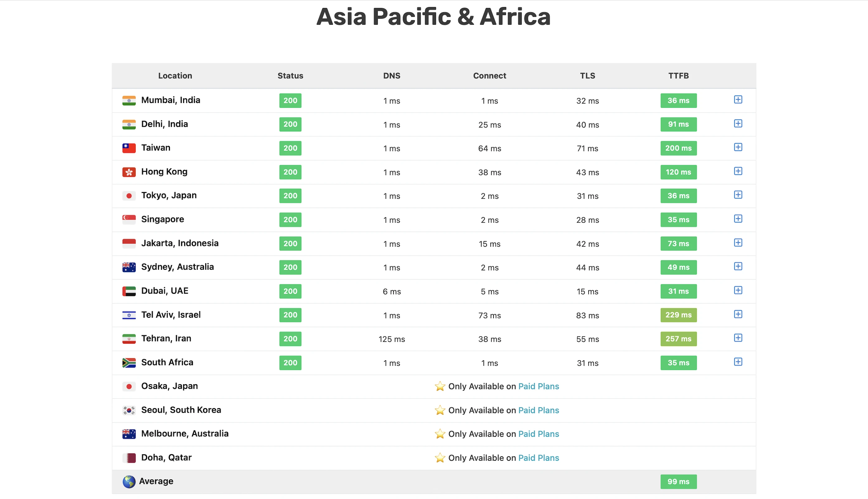Viewport: 868px width, 499px height.
Task: Expand details for the Mumbai, India row
Action: point(738,100)
